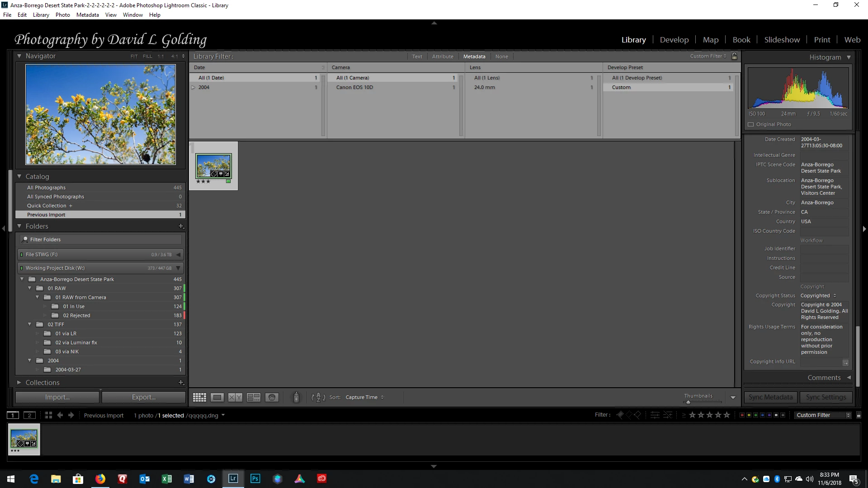
Task: Open People view face icon
Action: (x=272, y=398)
